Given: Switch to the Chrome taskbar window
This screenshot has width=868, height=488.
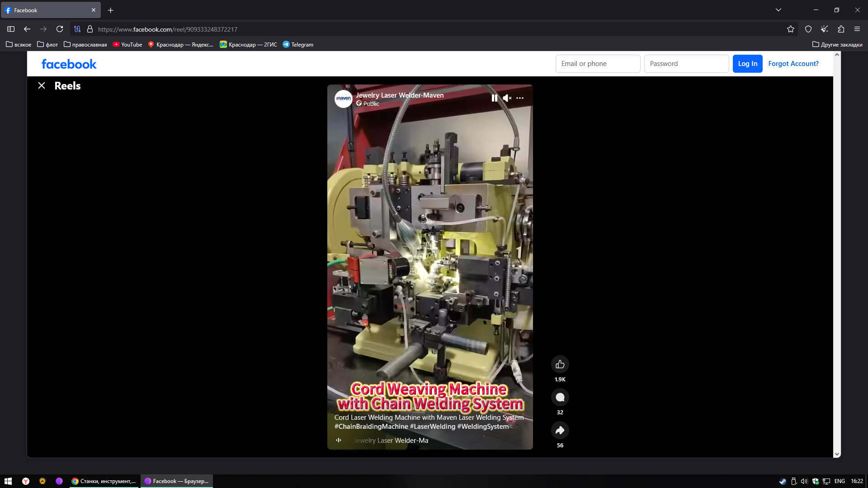Looking at the screenshot, I should (104, 481).
